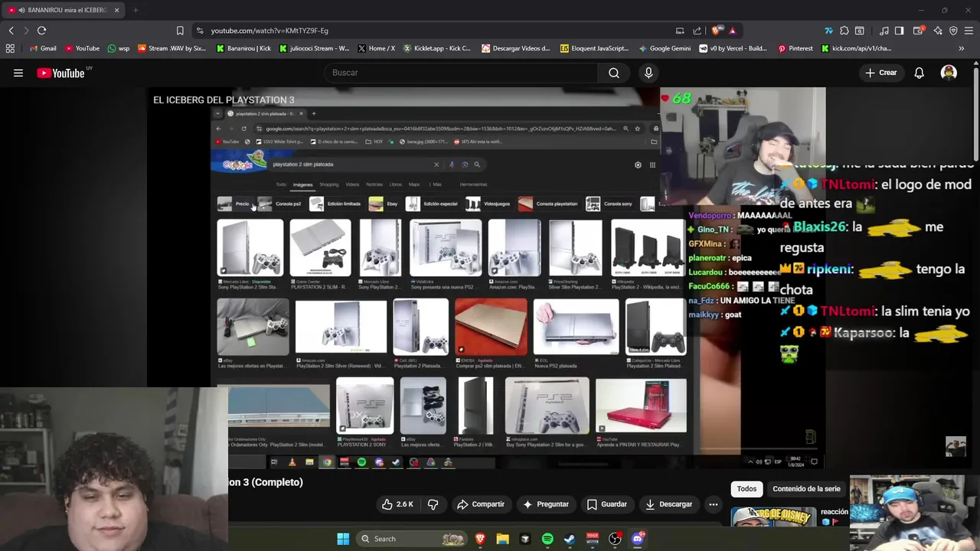Click the Crear button
Screen dimensions: 980x551
pyautogui.click(x=880, y=73)
